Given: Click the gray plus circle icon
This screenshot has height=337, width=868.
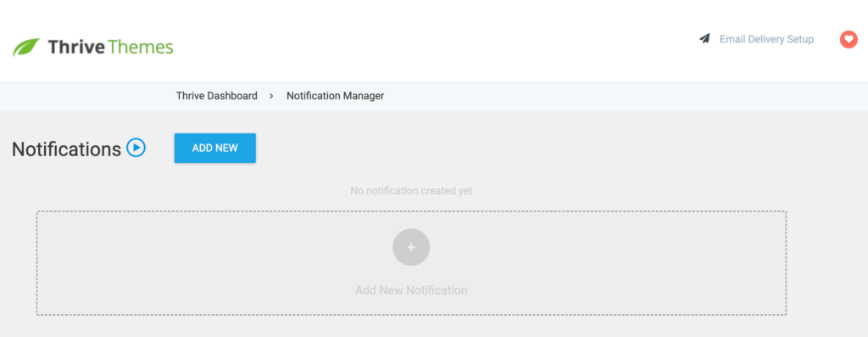Looking at the screenshot, I should tap(411, 247).
